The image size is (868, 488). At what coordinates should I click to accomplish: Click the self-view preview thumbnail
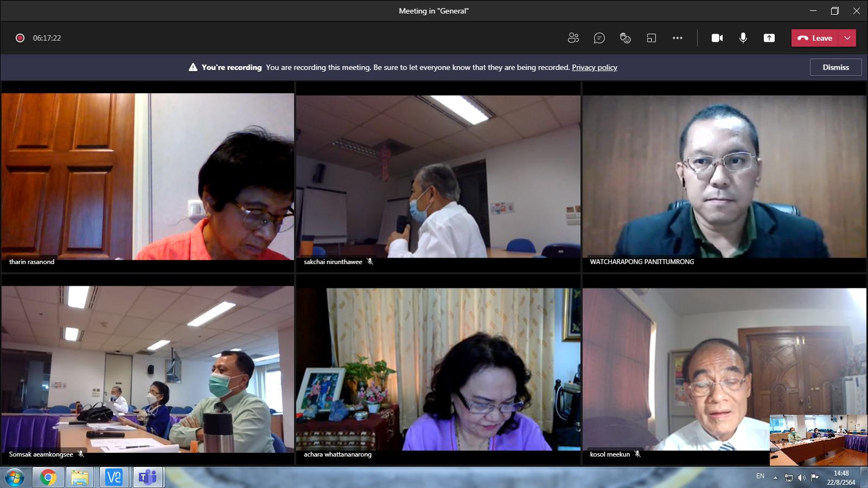pyautogui.click(x=818, y=440)
